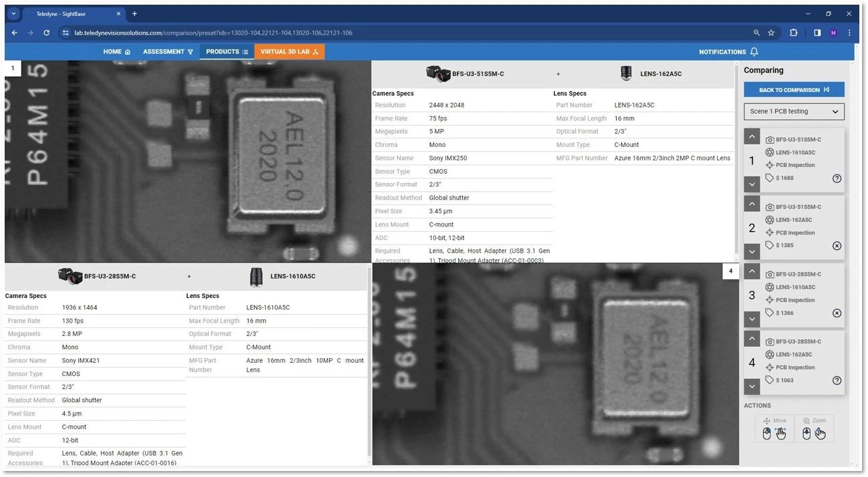
Task: Open the Scene 1 PCB testing dropdown
Action: click(x=794, y=112)
